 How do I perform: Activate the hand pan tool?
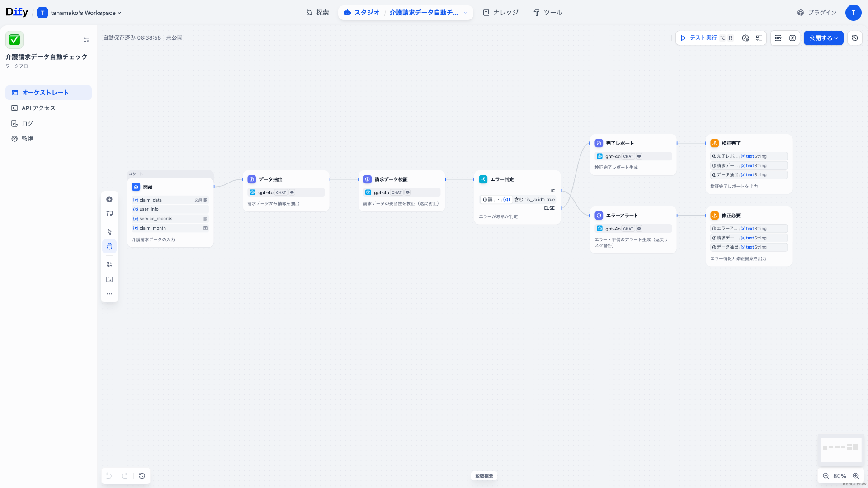point(109,246)
